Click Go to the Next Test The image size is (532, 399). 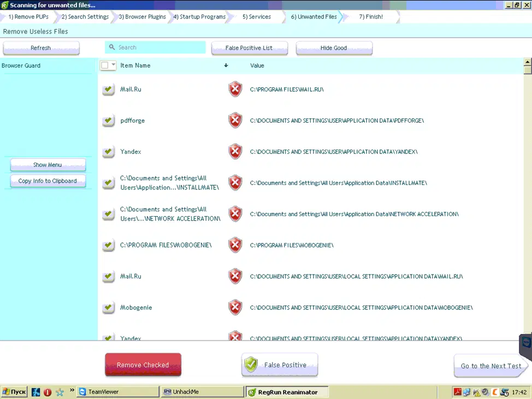pos(490,366)
